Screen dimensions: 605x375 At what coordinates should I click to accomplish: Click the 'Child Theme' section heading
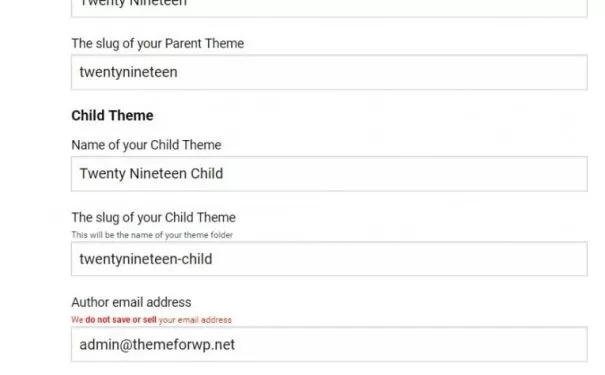(x=112, y=115)
